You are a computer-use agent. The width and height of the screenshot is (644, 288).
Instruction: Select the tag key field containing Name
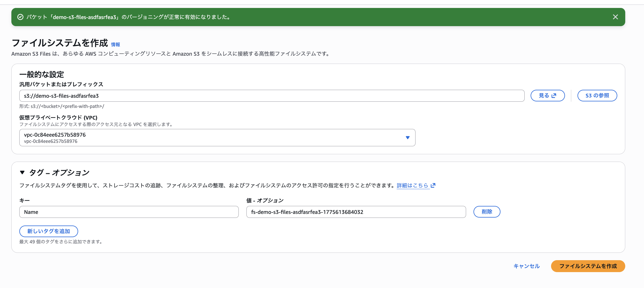pyautogui.click(x=129, y=212)
